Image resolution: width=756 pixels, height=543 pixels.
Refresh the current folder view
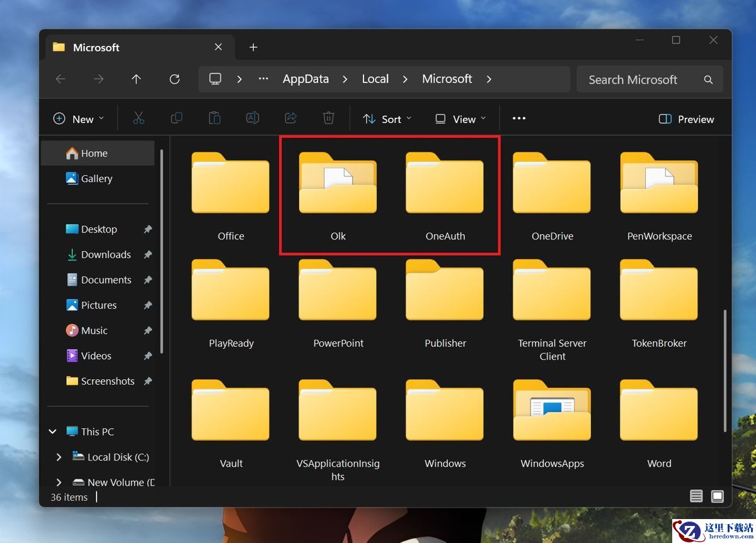click(x=175, y=79)
